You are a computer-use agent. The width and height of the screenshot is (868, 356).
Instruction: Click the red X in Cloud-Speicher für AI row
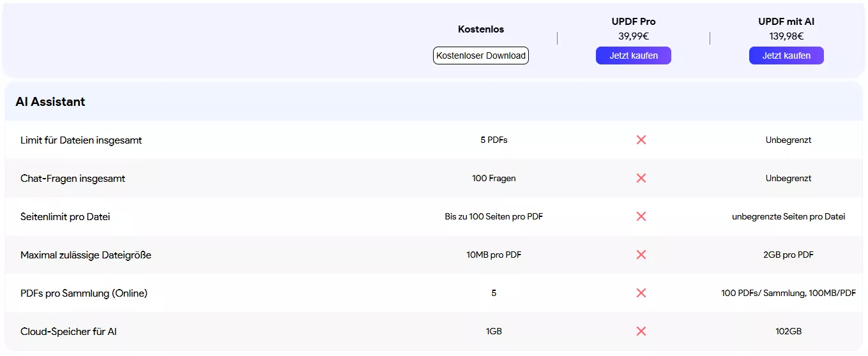641,331
